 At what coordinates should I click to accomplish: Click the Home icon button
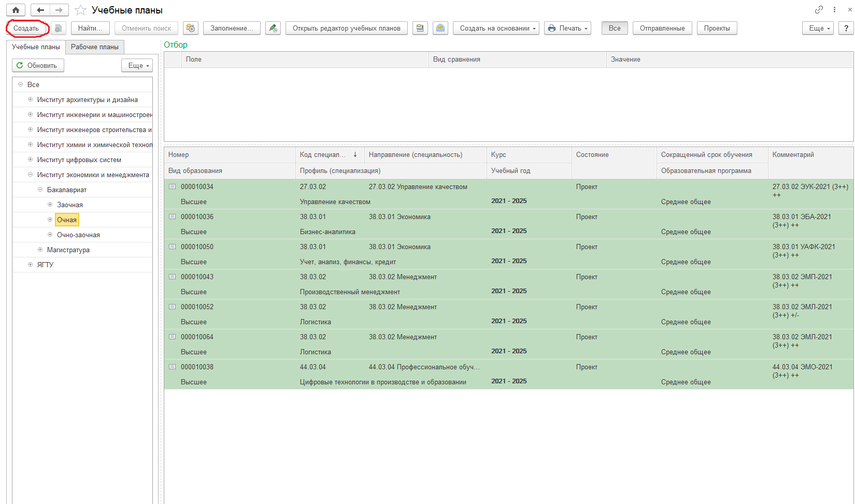tap(16, 10)
